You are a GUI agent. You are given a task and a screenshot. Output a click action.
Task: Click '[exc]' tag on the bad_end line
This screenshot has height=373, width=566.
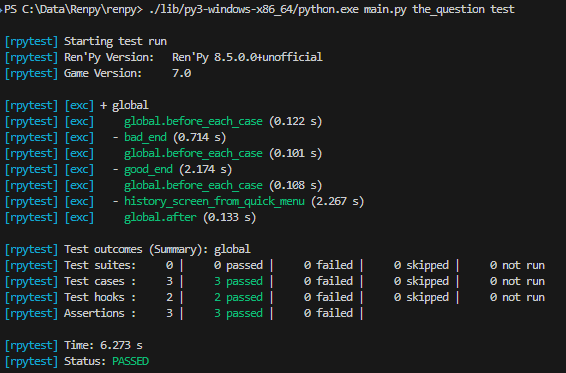[79, 137]
